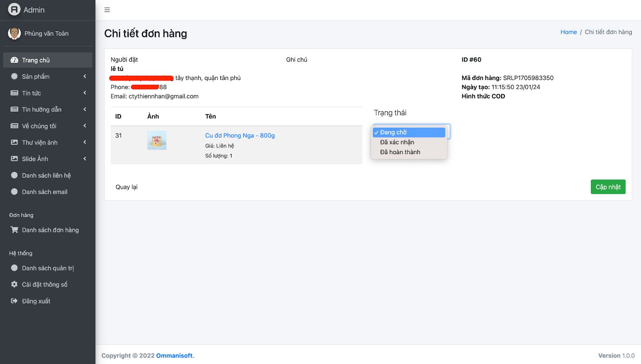Click the Trang chủ dashboard icon
Image resolution: width=641 pixels, height=364 pixels.
[x=14, y=60]
